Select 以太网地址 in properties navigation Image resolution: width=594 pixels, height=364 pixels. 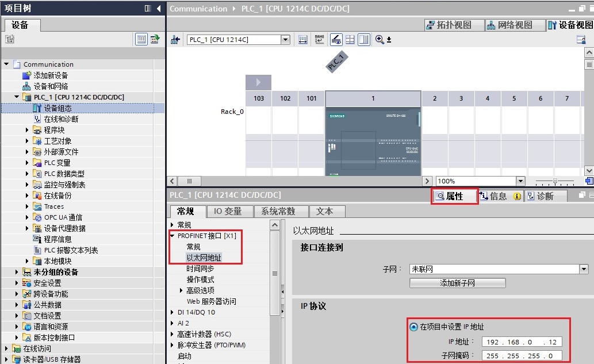click(204, 258)
